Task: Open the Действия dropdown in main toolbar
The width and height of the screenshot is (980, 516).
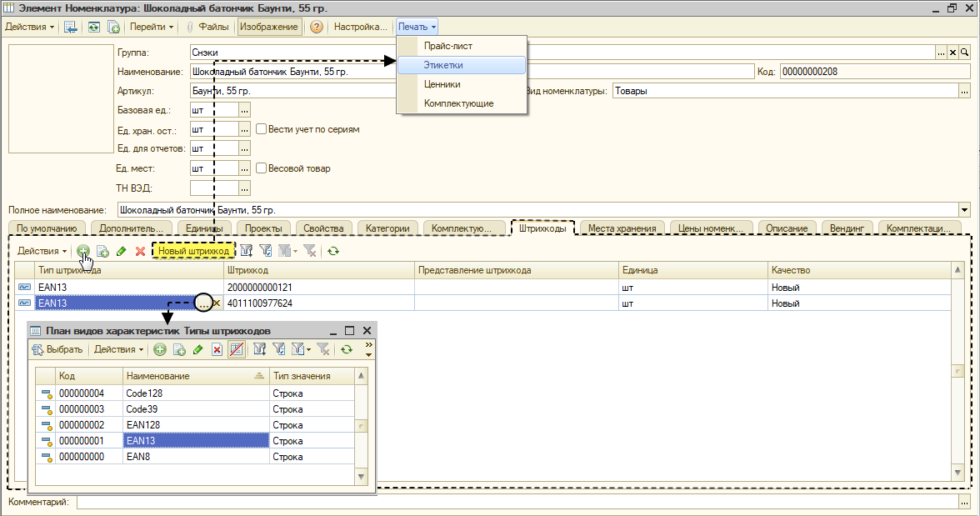Action: click(x=29, y=27)
